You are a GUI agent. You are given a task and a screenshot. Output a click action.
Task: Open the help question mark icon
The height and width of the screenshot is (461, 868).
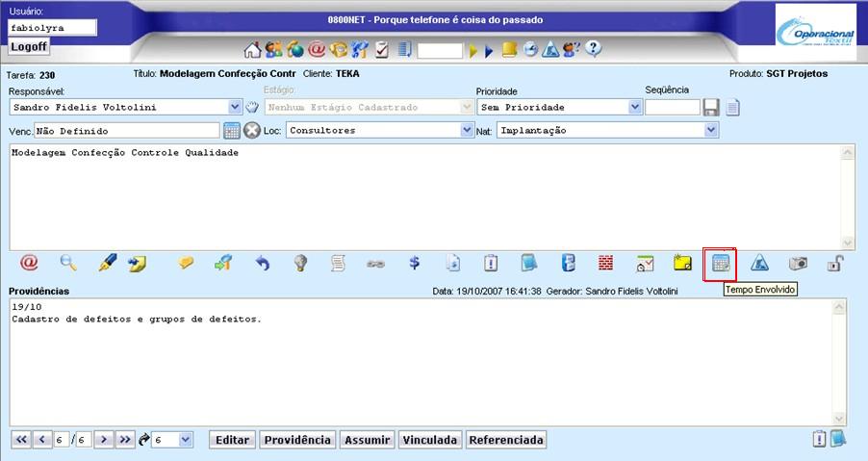(594, 50)
